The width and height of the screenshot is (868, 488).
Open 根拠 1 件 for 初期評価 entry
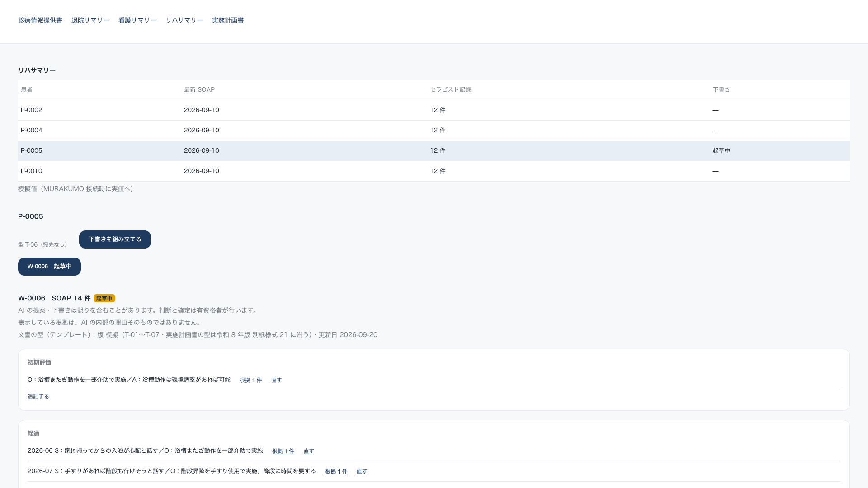[250, 380]
